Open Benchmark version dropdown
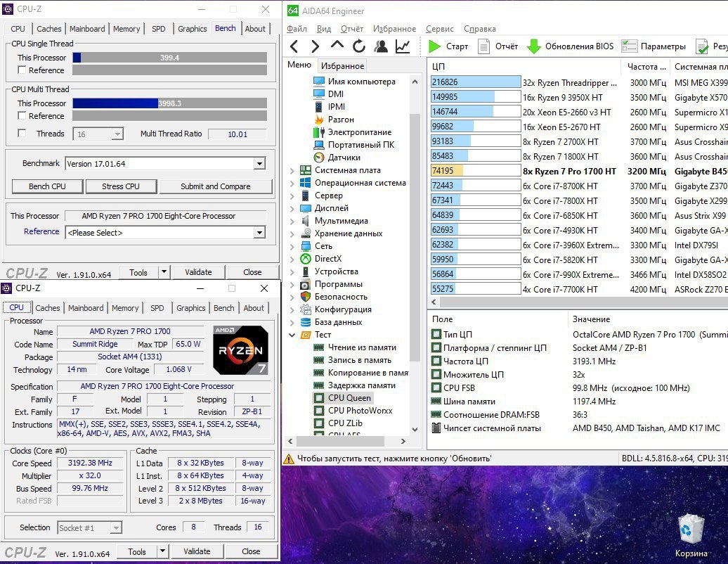This screenshot has height=564, width=728. pos(259,164)
